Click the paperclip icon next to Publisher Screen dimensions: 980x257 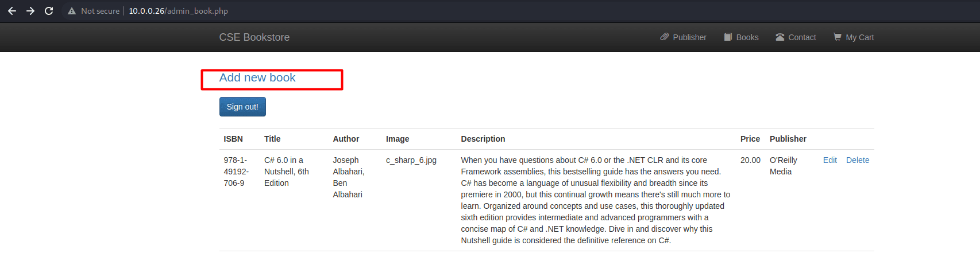[x=665, y=37]
